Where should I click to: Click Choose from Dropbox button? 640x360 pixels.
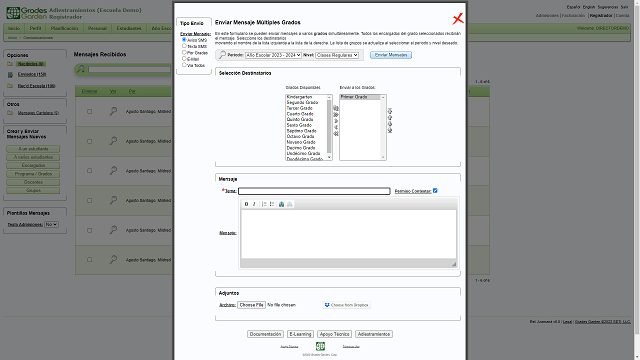(347, 305)
